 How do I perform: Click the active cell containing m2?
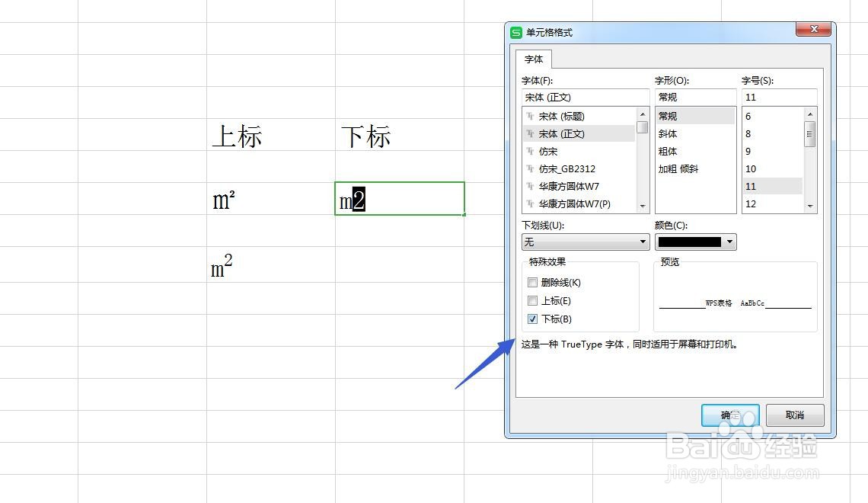400,198
